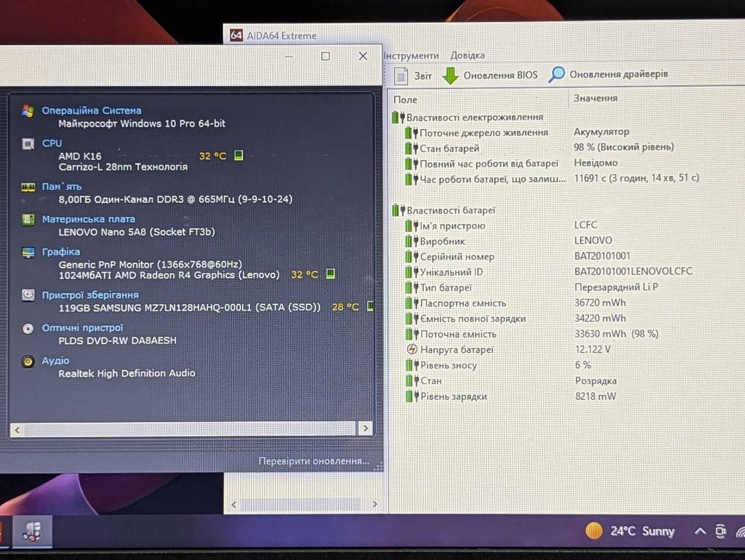Click the taskbar music app icon
This screenshot has height=560, width=745.
[x=32, y=531]
